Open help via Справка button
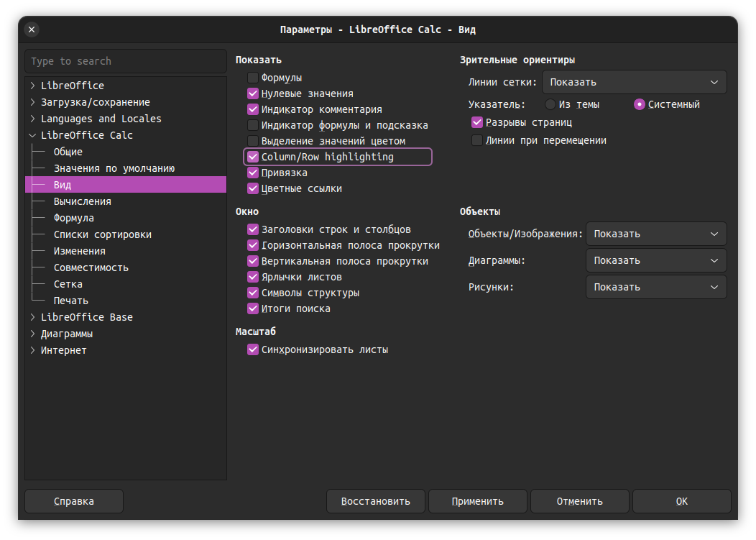The image size is (756, 540). 73,501
